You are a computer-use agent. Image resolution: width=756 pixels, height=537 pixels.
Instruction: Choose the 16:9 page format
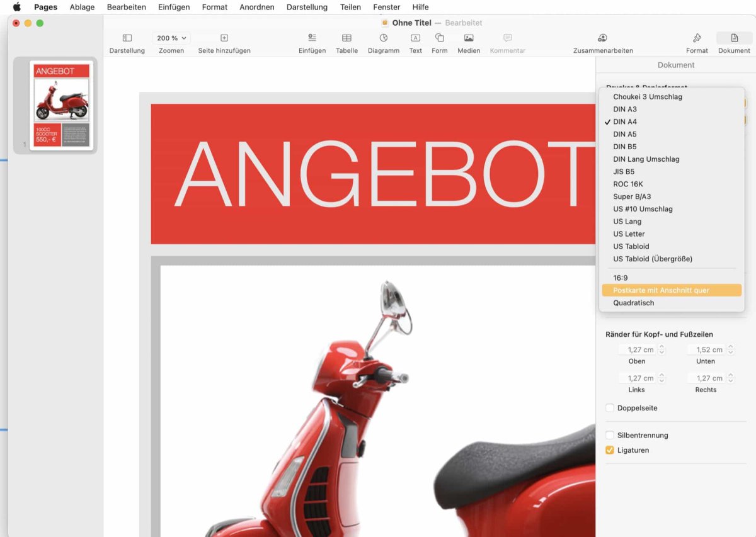pos(672,278)
